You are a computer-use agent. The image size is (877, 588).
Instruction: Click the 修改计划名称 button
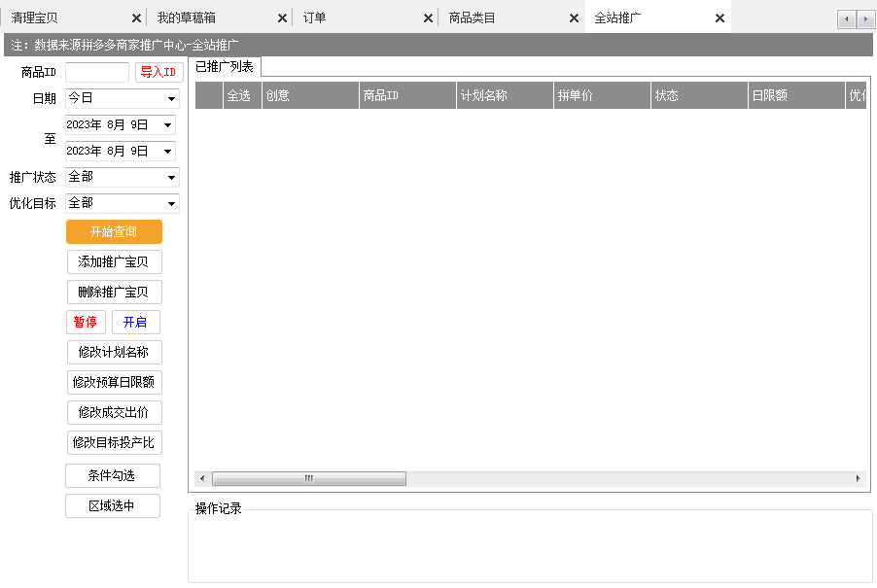(x=114, y=352)
